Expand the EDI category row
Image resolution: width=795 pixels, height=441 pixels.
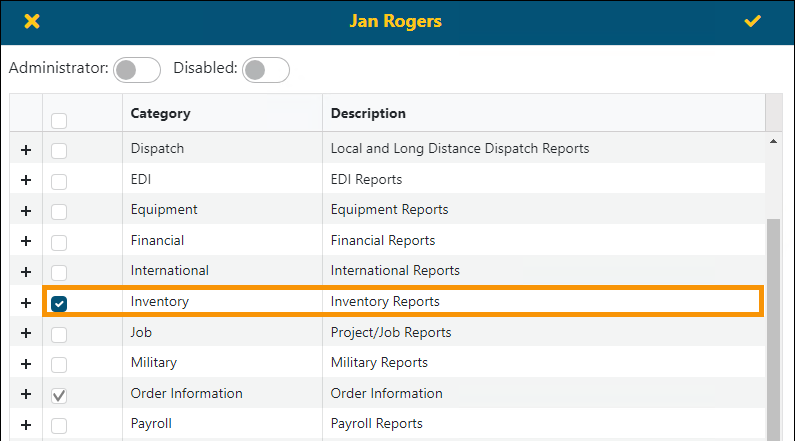pyautogui.click(x=26, y=180)
